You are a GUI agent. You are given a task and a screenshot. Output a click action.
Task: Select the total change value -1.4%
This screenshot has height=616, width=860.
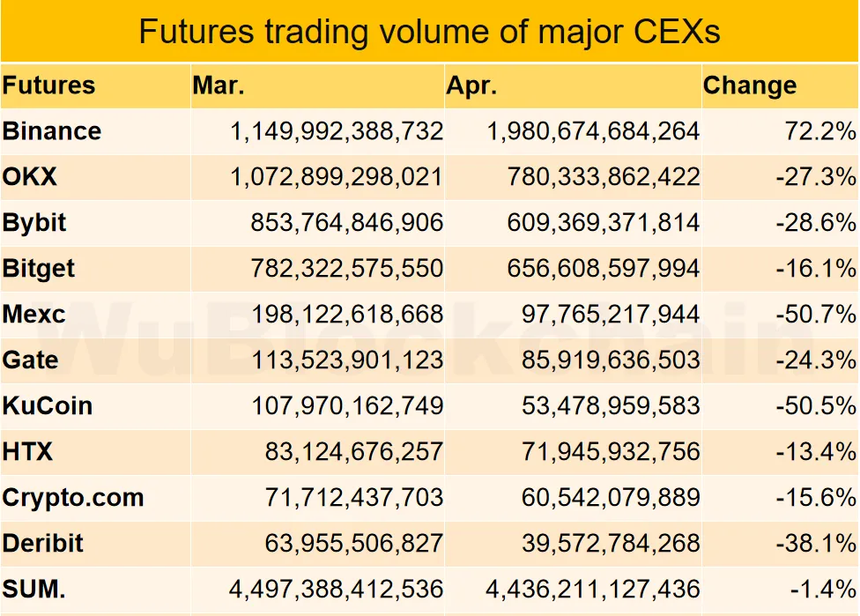pyautogui.click(x=824, y=589)
